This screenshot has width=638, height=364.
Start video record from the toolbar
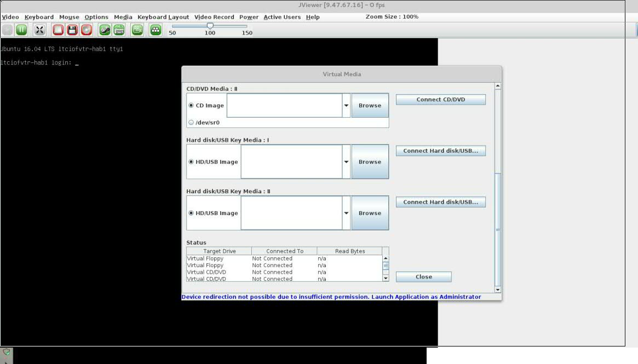tap(136, 30)
